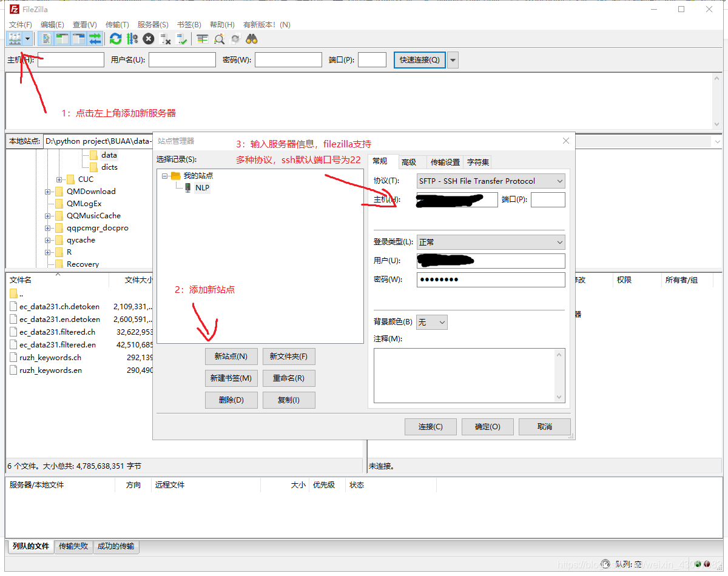The image size is (728, 576).
Task: Click the 新建书签(M) button
Action: coord(231,378)
